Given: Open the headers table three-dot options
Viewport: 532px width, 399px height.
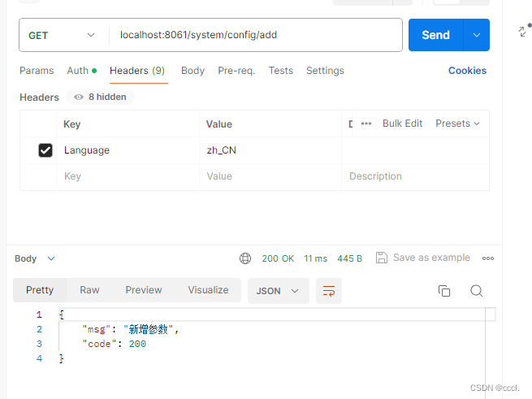Looking at the screenshot, I should click(366, 124).
